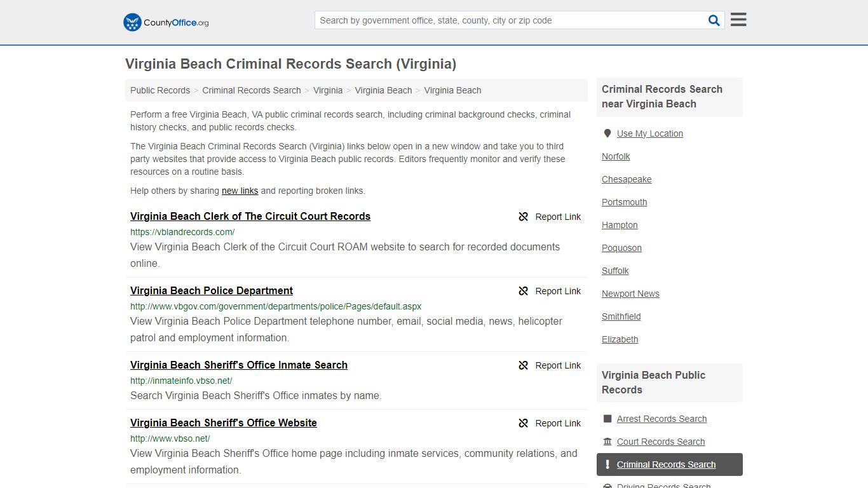Open Norfolk nearby link

coord(616,156)
